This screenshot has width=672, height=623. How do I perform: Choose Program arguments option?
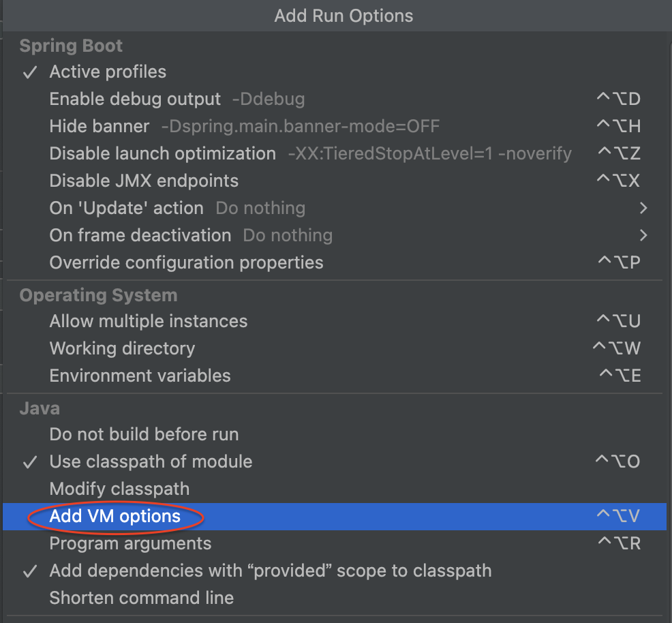[130, 543]
